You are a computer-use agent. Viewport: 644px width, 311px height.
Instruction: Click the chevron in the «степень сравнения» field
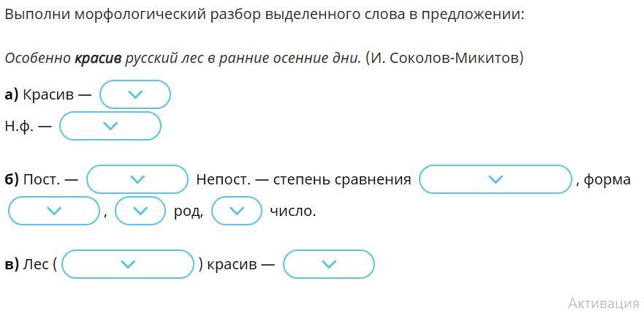[496, 179]
